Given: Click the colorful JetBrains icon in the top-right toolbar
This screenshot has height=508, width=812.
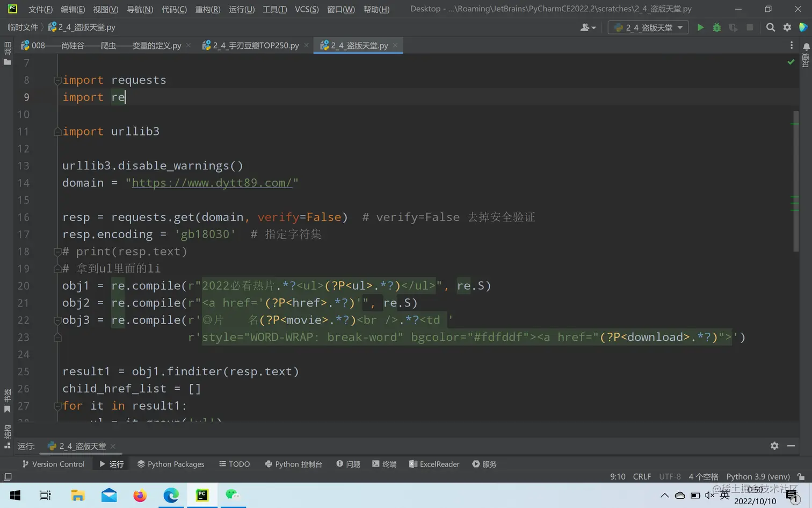Looking at the screenshot, I should pos(803,27).
